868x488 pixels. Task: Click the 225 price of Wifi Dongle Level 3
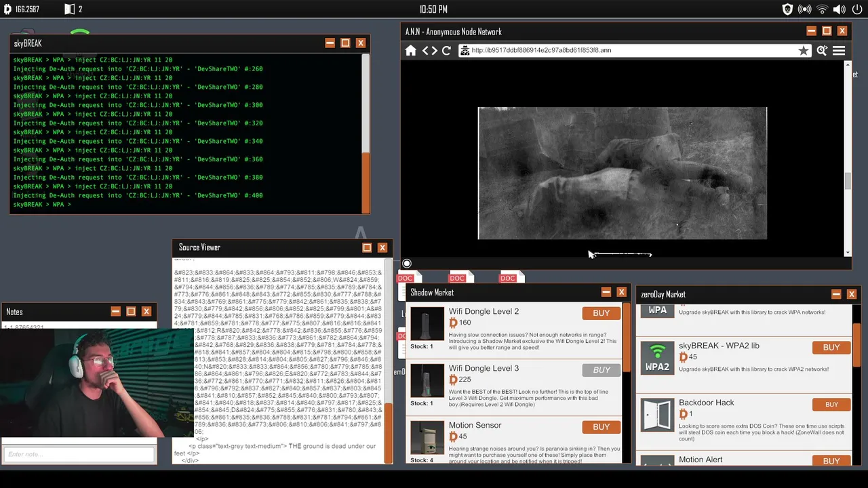click(x=465, y=380)
